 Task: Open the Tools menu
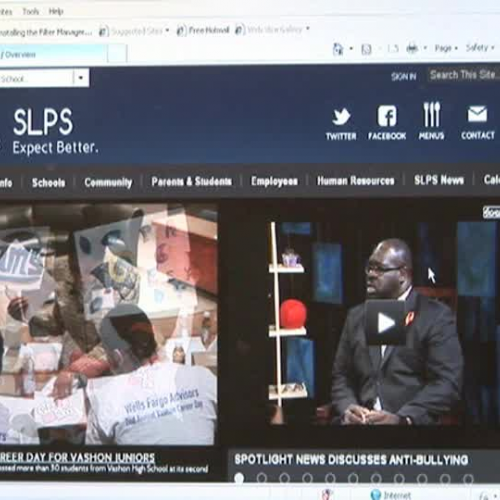[31, 12]
